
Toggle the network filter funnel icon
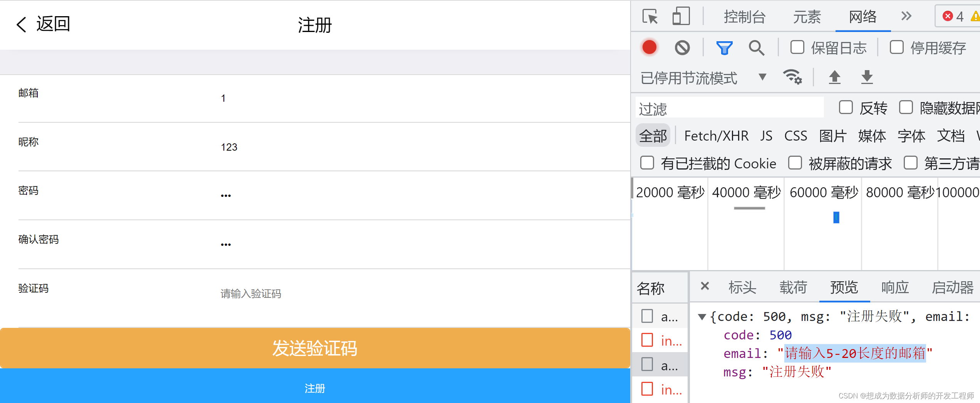724,48
